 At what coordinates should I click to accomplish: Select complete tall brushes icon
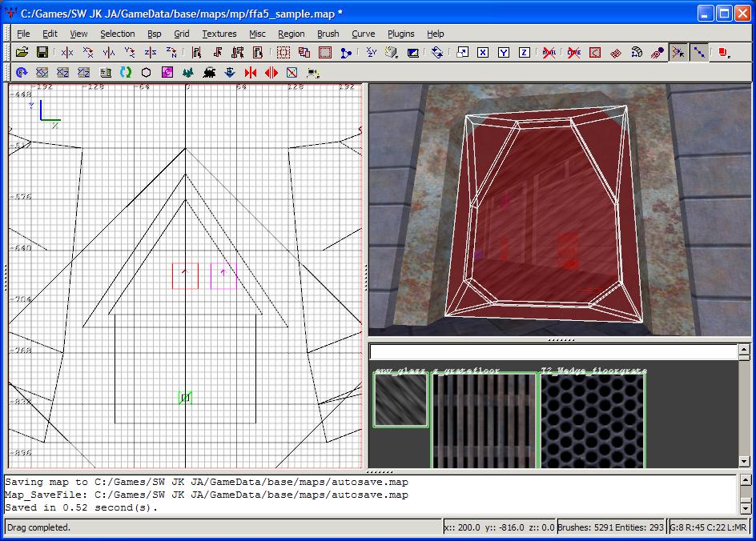click(x=196, y=52)
